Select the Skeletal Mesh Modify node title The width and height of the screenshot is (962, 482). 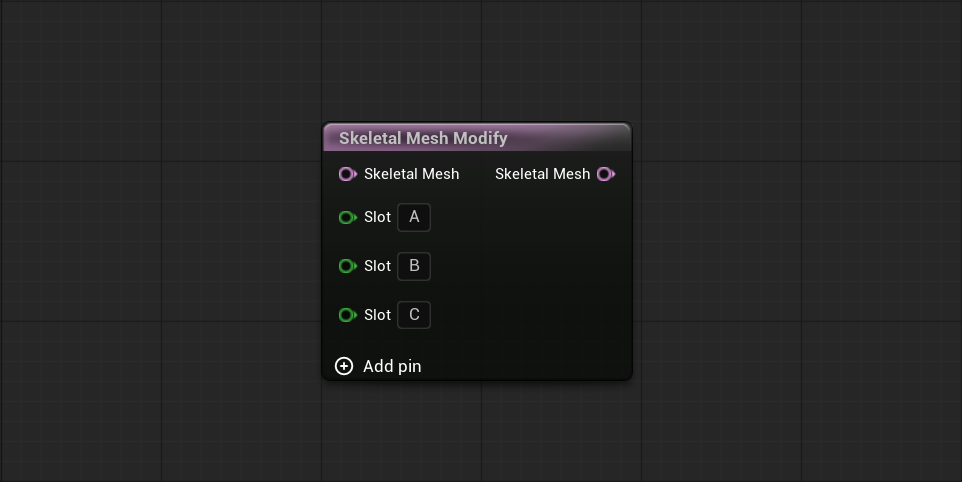(423, 138)
